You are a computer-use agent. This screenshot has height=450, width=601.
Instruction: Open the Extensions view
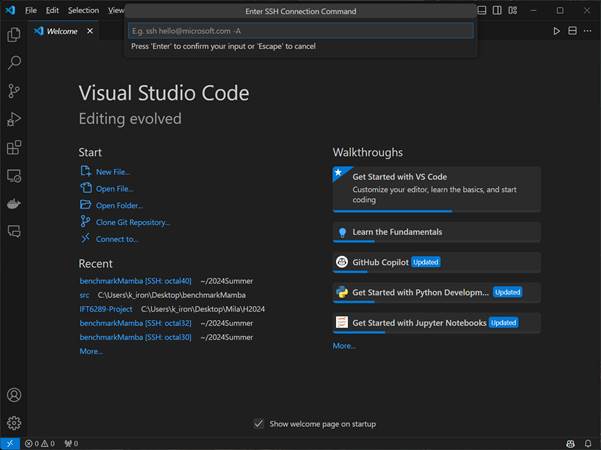click(14, 148)
